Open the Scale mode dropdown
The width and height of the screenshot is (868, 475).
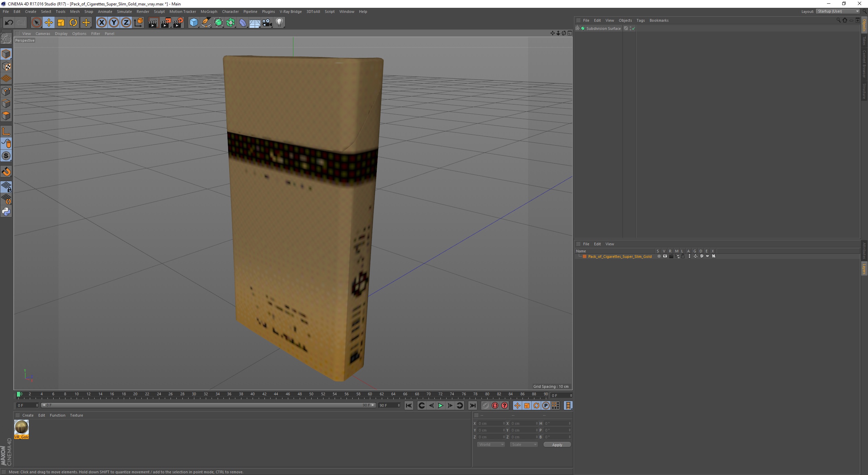[x=524, y=445]
